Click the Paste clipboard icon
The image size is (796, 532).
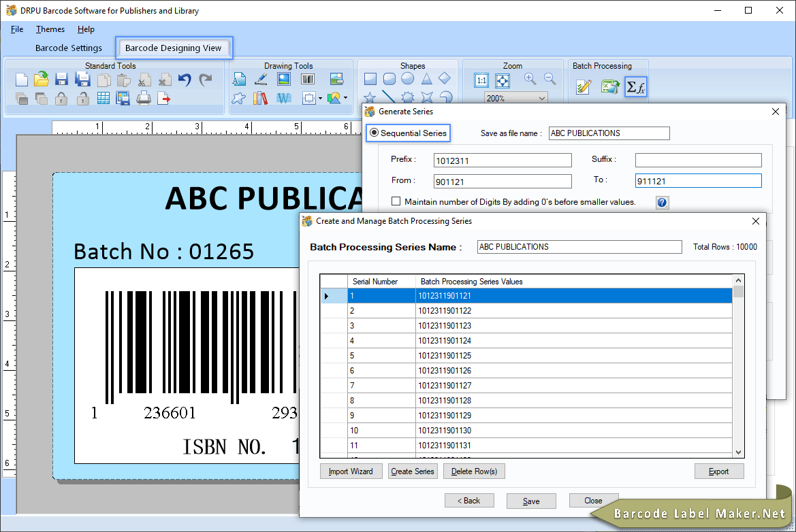click(x=123, y=80)
